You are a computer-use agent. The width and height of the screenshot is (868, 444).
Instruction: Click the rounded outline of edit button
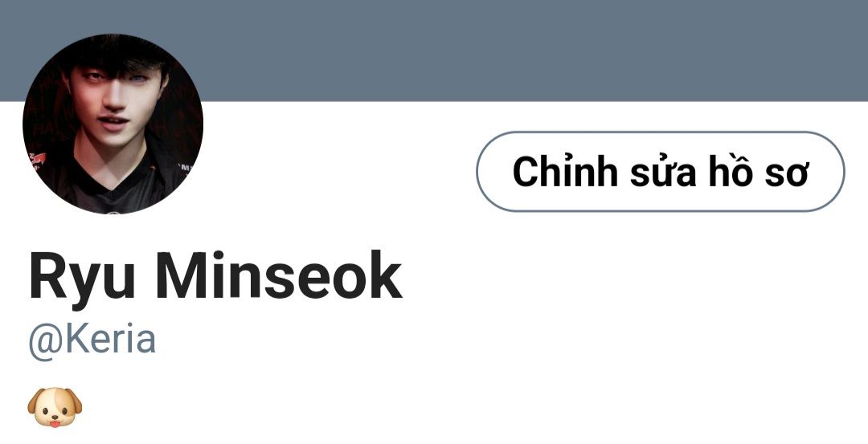coord(660,132)
